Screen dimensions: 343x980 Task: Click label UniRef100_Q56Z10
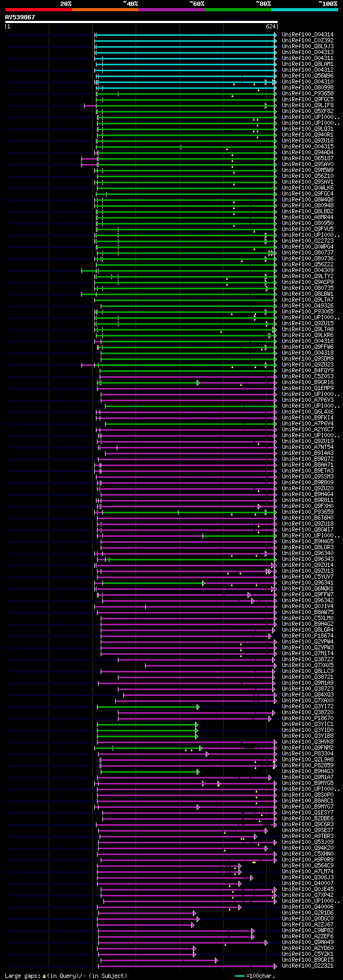tap(308, 176)
